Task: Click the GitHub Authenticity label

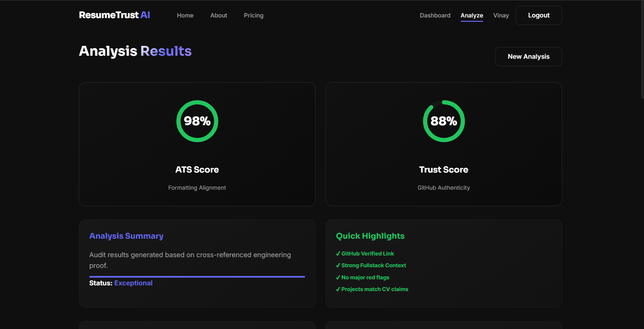Action: coord(444,188)
